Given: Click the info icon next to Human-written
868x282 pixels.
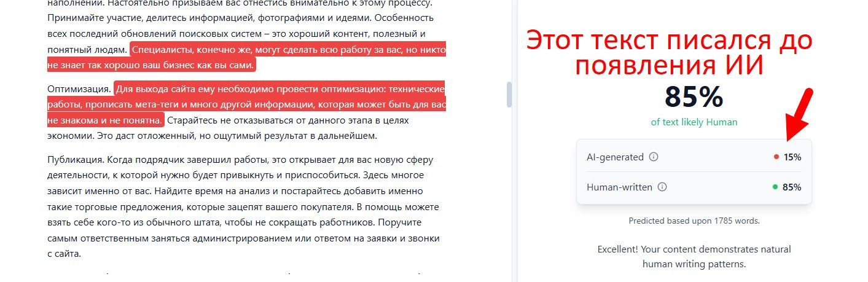Looking at the screenshot, I should pos(662,187).
